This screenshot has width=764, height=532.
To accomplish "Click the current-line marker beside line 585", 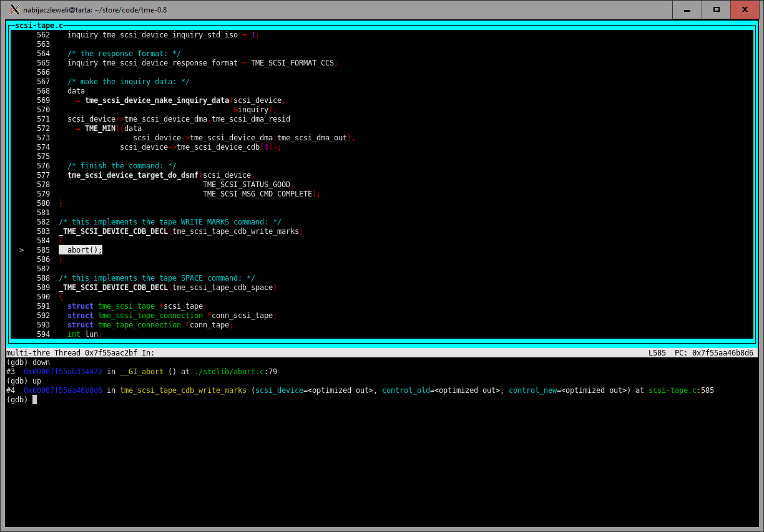I will pos(21,250).
